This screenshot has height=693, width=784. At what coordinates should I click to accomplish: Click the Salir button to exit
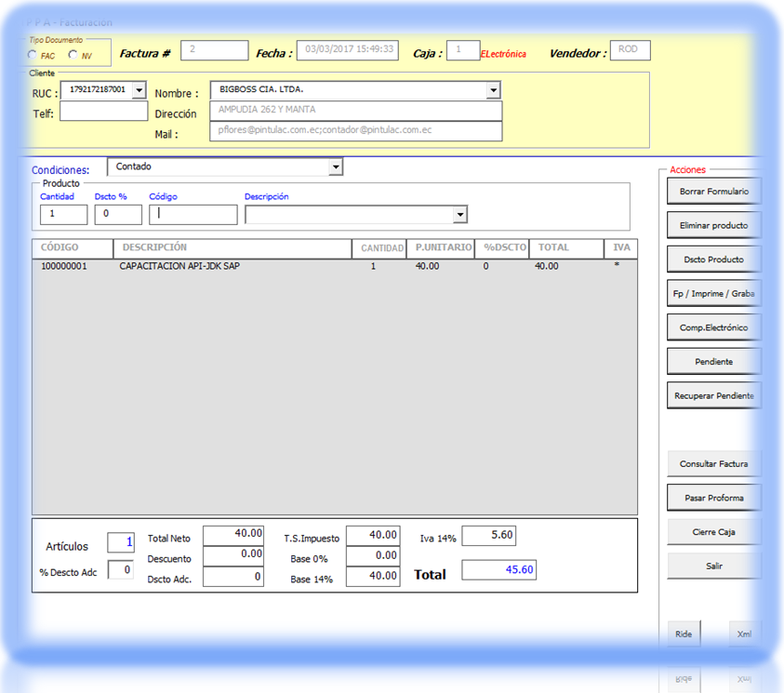click(713, 566)
